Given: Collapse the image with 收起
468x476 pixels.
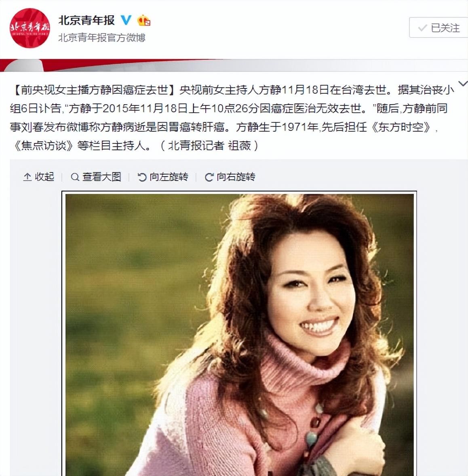Looking at the screenshot, I should click(x=38, y=177).
